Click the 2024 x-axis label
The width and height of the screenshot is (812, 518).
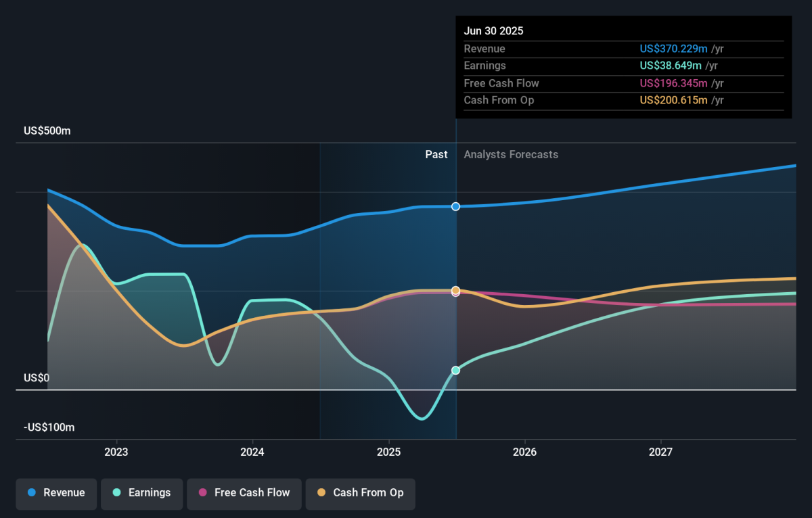[x=252, y=452]
